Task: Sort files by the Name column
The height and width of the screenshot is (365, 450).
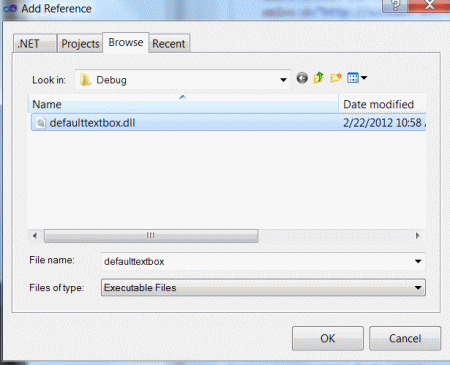Action: (x=184, y=104)
